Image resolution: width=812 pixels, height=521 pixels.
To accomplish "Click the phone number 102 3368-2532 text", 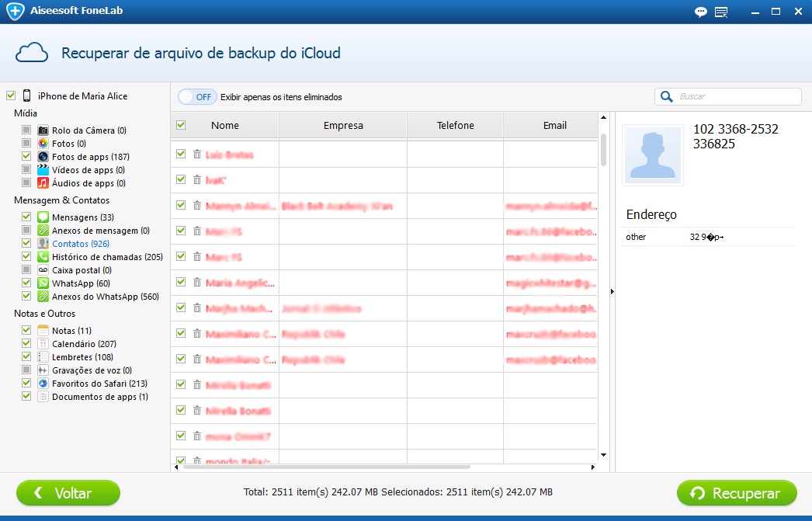I will tap(735, 129).
